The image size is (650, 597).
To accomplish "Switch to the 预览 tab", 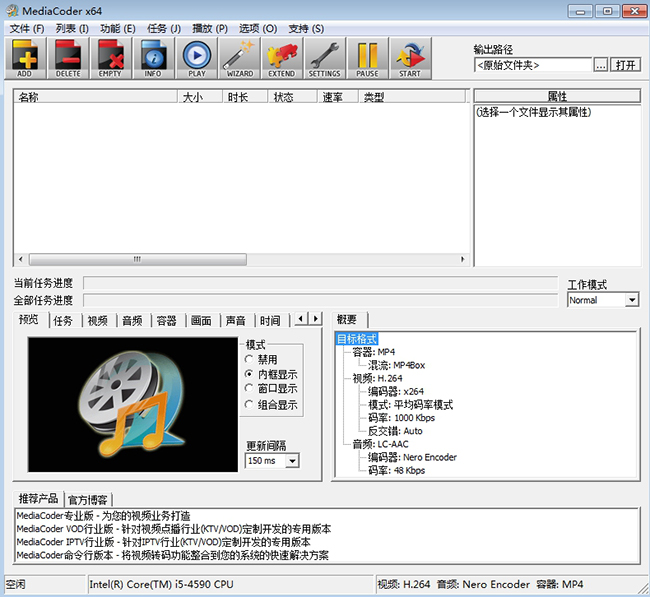I will click(x=29, y=319).
